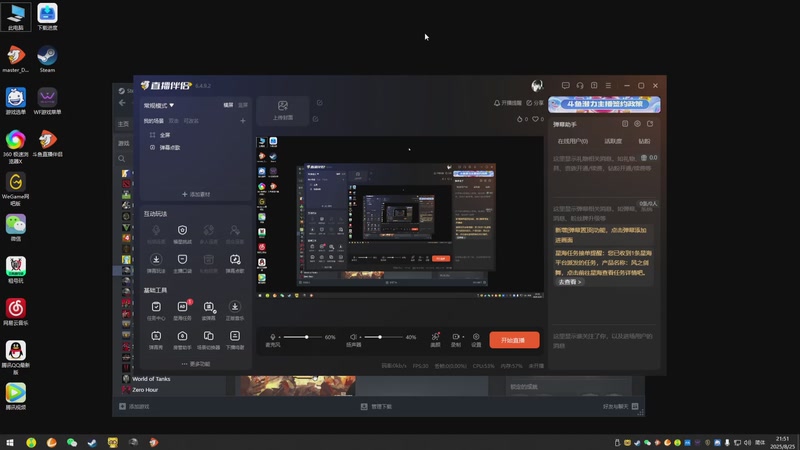Click 开播提醒 bell notification
Screen dimensions: 800x450
[x=508, y=103]
